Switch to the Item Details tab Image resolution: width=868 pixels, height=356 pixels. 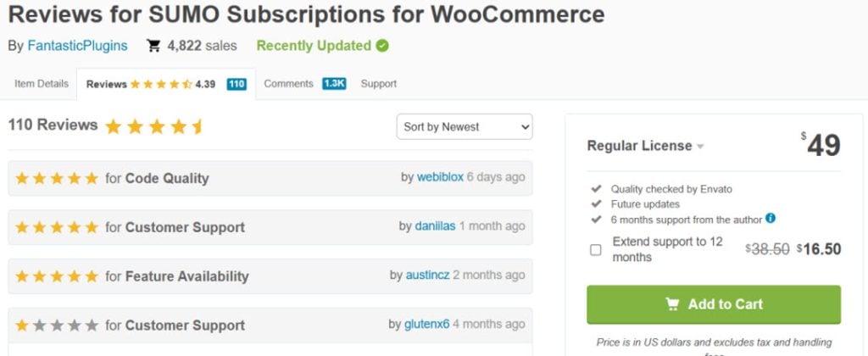coord(42,84)
